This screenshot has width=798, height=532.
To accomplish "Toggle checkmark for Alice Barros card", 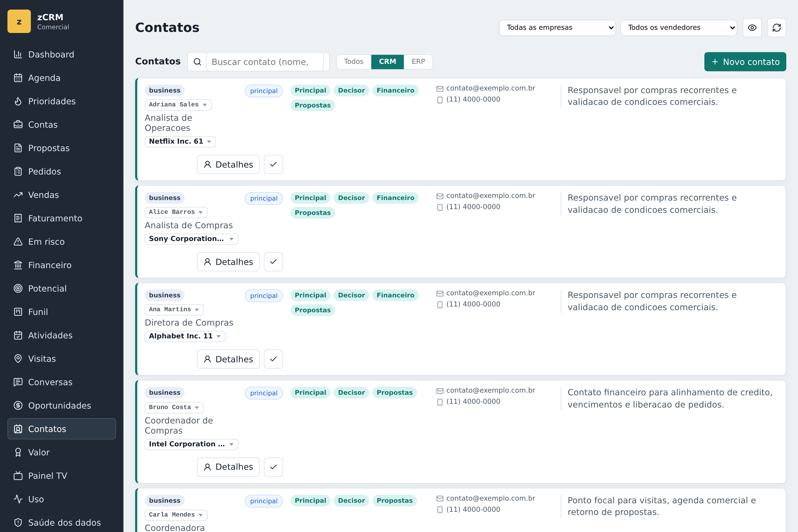I will [273, 261].
